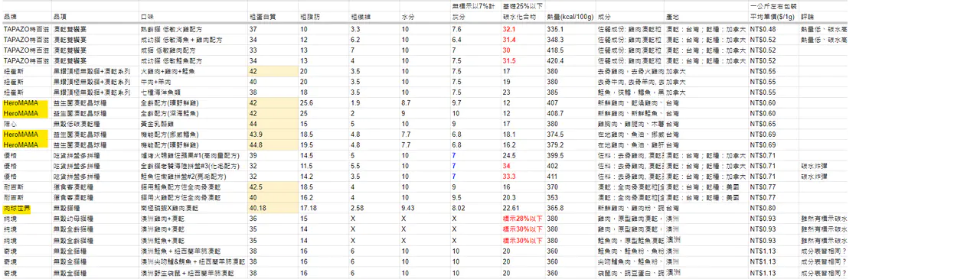Select the highlighted 43.9 protein cell

(x=273, y=134)
